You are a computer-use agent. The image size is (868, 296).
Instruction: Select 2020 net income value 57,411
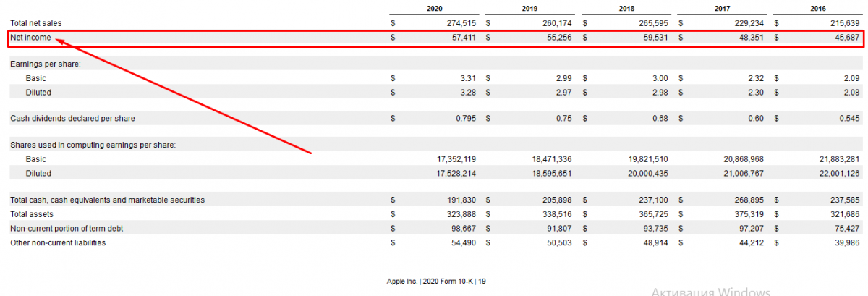tap(461, 38)
